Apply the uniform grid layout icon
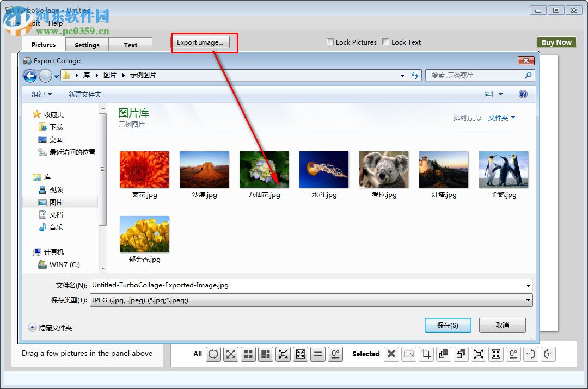 (x=248, y=354)
